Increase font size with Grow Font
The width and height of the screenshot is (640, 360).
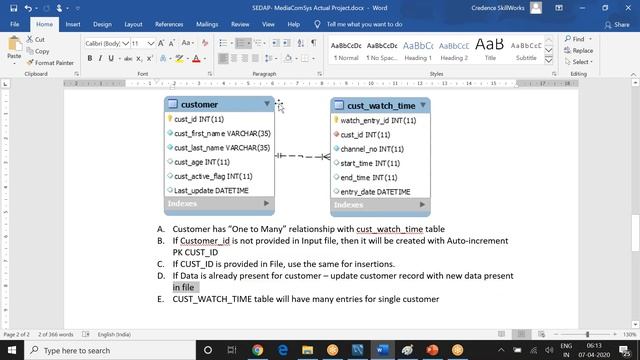point(161,43)
